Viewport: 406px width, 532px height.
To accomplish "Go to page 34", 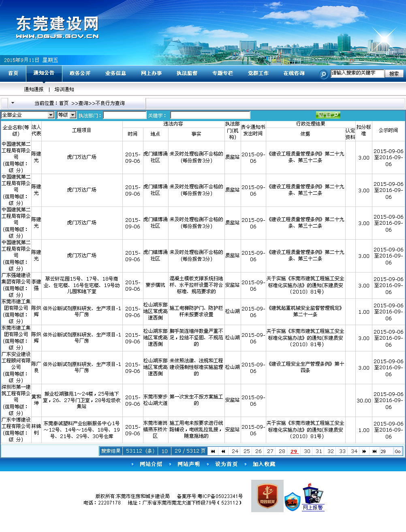I will coord(354,451).
